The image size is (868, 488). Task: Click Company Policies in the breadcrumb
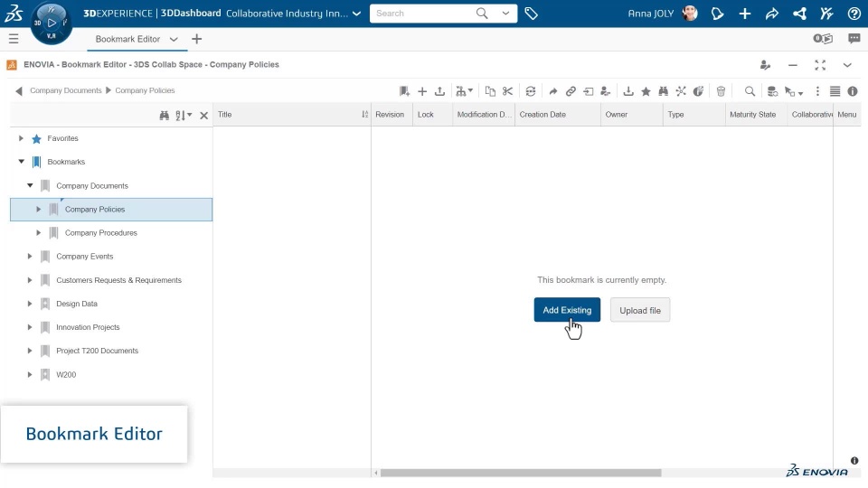pyautogui.click(x=145, y=90)
